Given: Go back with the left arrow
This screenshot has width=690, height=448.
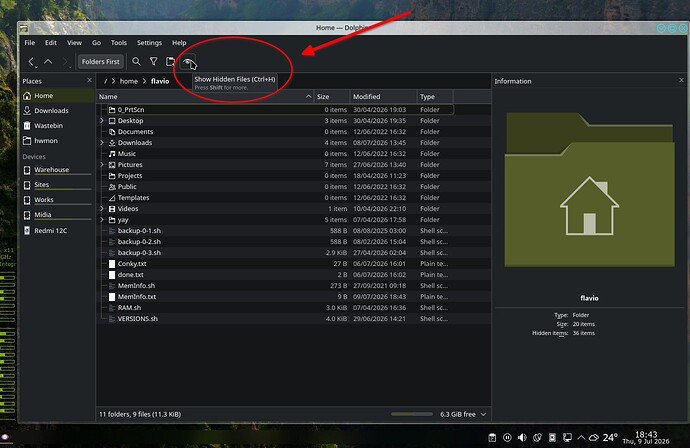Looking at the screenshot, I should 31,62.
